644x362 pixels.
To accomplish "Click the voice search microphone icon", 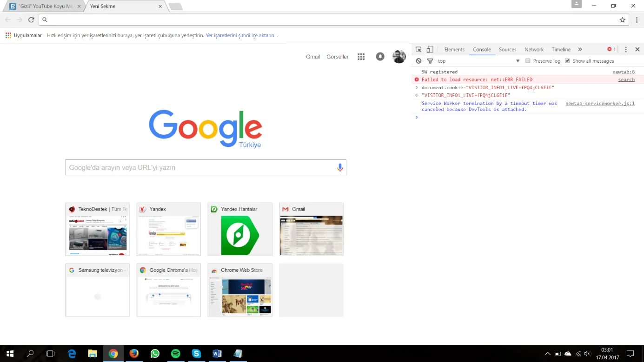I will (340, 168).
